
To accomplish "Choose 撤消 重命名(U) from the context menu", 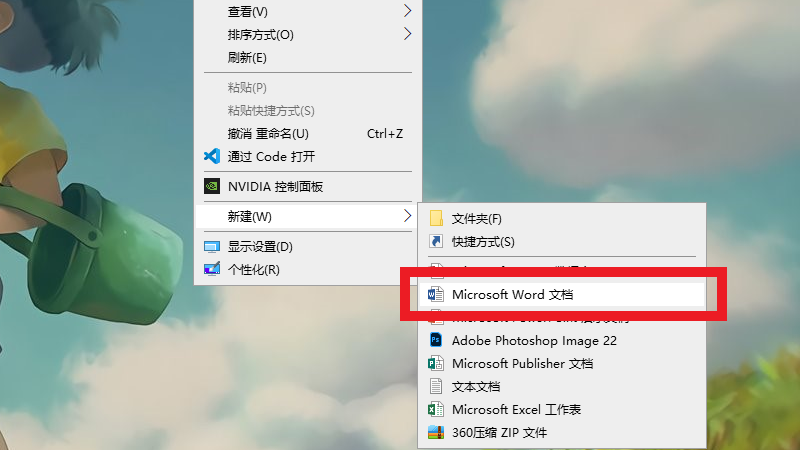I will (268, 133).
